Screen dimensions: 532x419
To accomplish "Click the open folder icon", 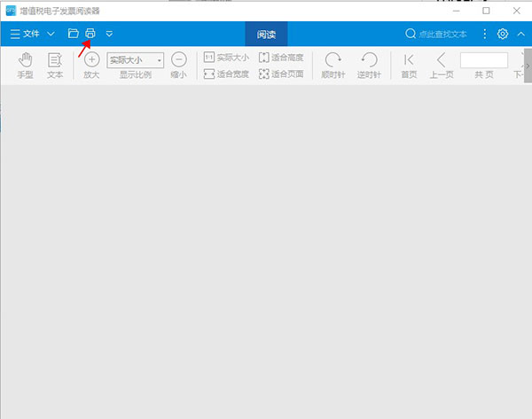I will tap(73, 34).
